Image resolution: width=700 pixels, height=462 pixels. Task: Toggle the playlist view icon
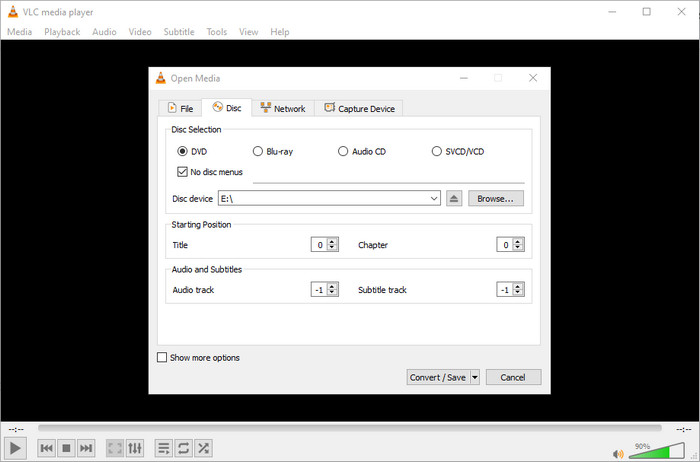click(164, 448)
